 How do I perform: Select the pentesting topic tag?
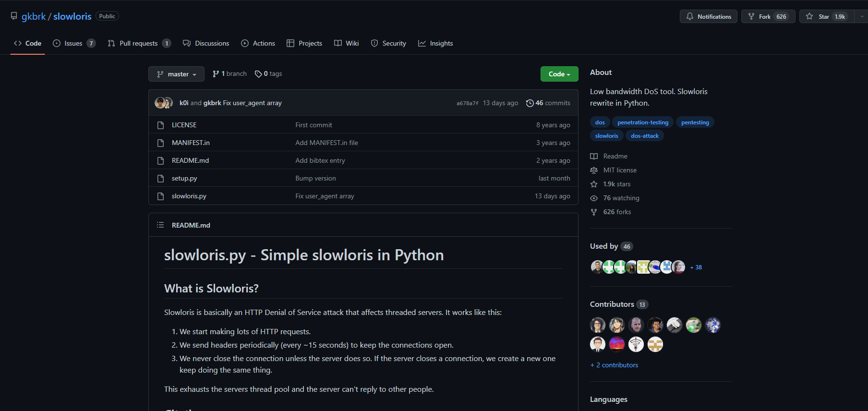coord(695,122)
